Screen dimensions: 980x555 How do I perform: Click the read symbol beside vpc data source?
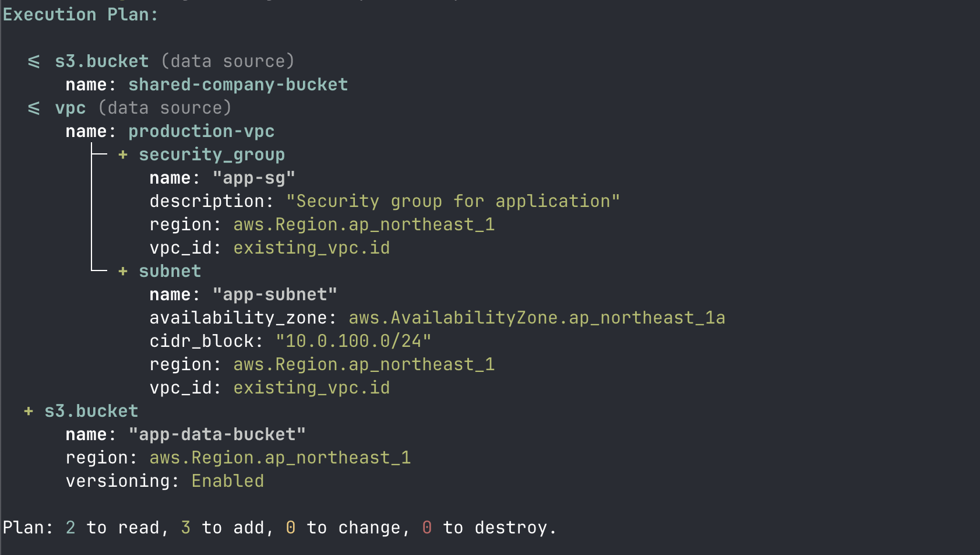click(34, 108)
